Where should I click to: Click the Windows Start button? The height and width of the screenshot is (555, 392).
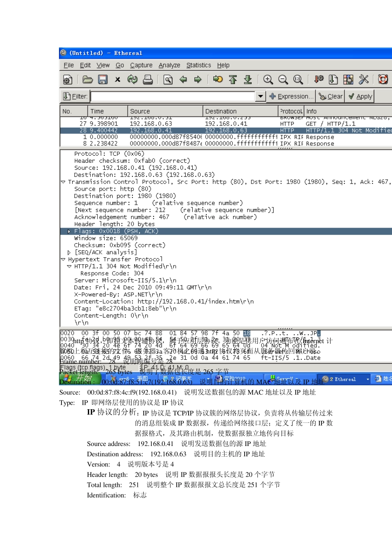[x=80, y=378]
